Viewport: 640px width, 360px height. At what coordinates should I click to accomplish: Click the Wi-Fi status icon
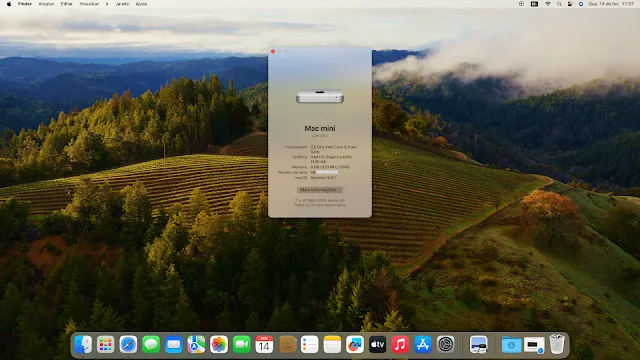pos(548,4)
